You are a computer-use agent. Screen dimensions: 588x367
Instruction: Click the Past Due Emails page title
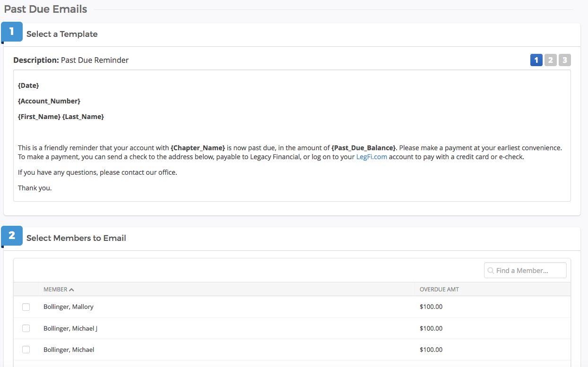pos(45,9)
